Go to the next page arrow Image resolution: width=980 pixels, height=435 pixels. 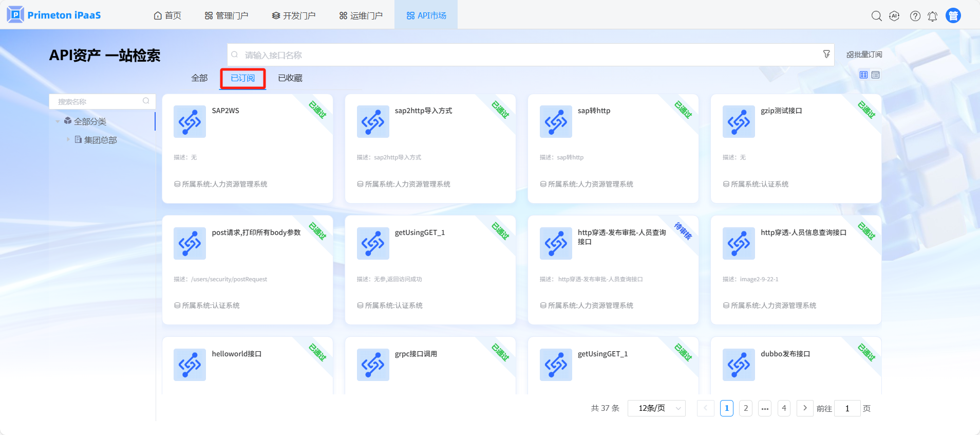coord(804,408)
